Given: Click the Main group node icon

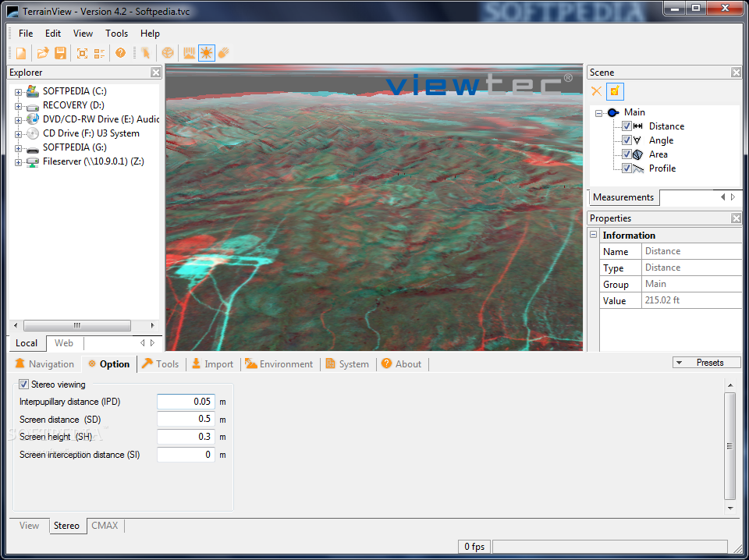Looking at the screenshot, I should [x=613, y=112].
